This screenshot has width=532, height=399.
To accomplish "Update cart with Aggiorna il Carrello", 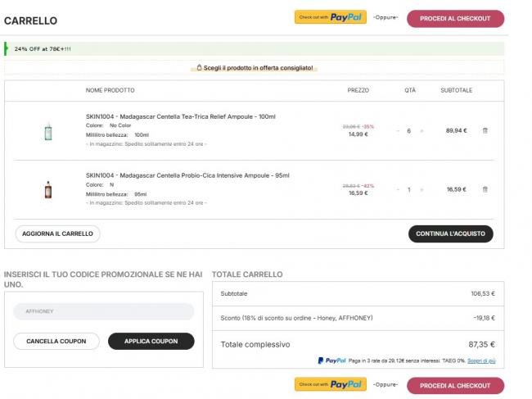I will [57, 234].
